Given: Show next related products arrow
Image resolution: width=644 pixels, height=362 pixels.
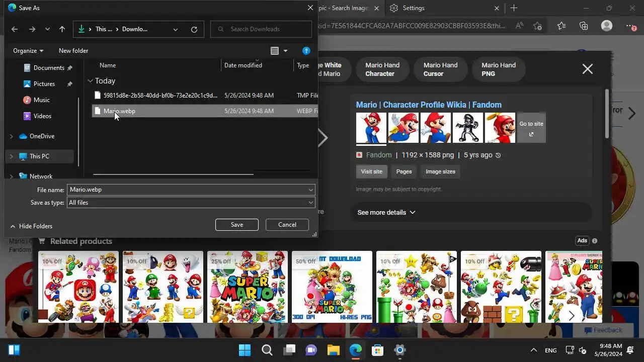Looking at the screenshot, I should (571, 316).
